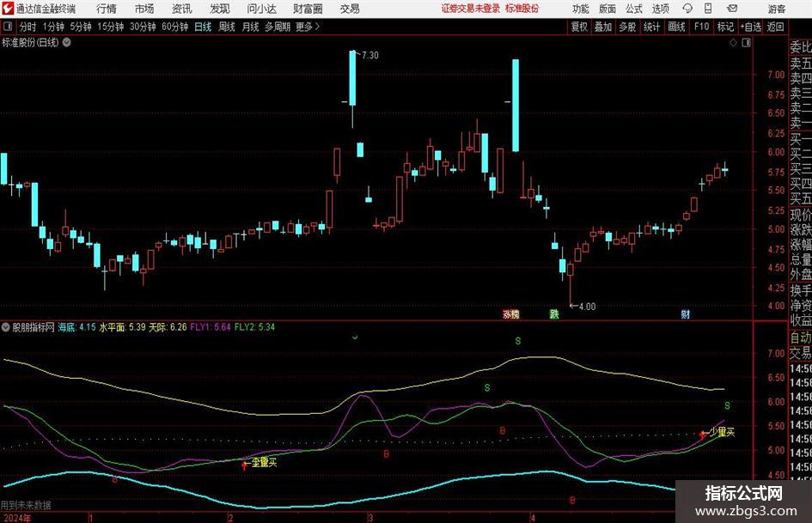The width and height of the screenshot is (812, 523).
Task: Open the 行情 menu
Action: [x=107, y=9]
